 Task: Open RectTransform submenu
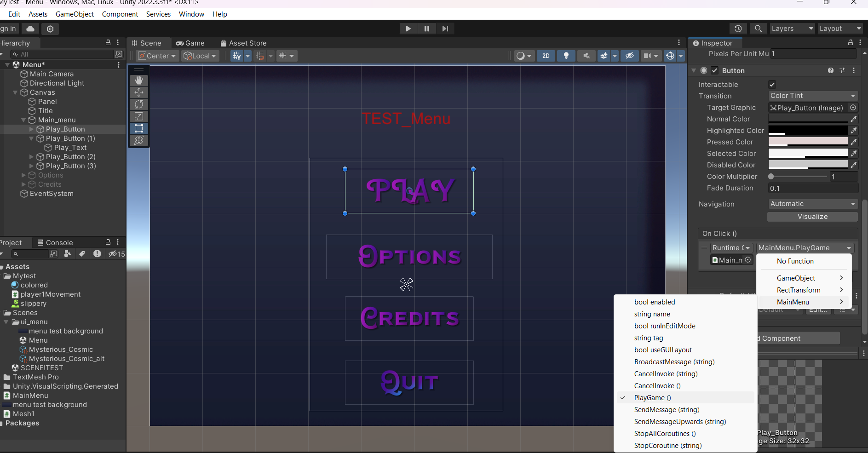click(804, 290)
